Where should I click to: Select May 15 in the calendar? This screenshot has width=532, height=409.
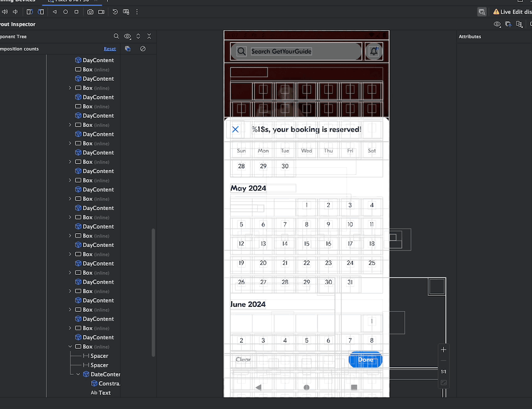tap(307, 243)
